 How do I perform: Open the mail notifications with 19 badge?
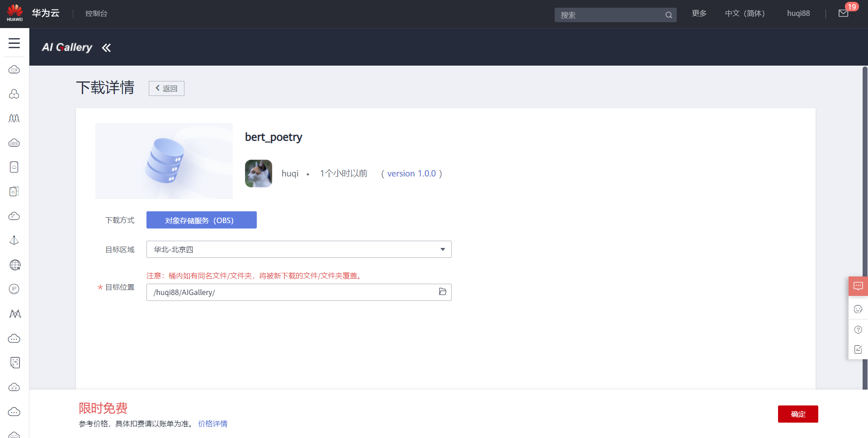click(x=844, y=13)
